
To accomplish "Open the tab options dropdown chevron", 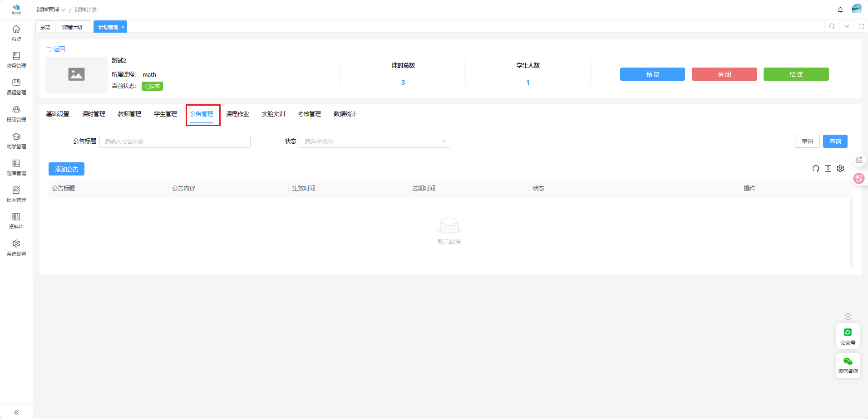I will 847,26.
